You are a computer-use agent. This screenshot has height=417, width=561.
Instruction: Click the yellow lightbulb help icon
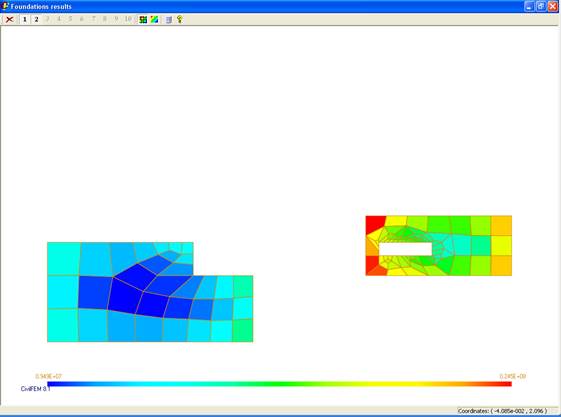click(x=180, y=19)
